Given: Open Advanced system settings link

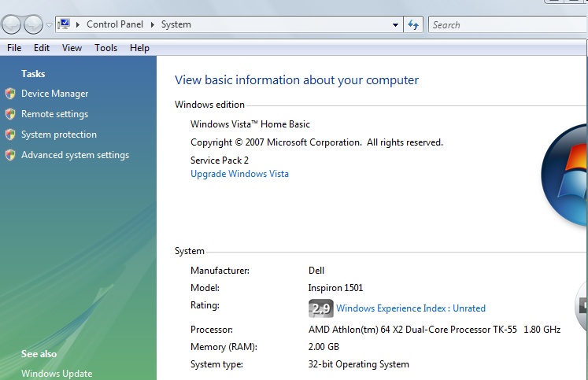Looking at the screenshot, I should point(75,155).
